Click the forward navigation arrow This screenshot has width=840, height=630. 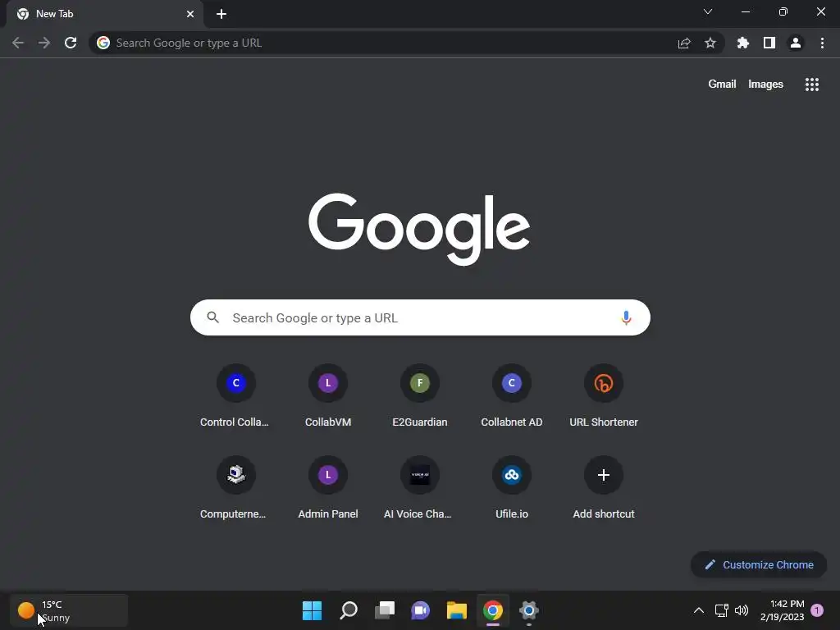coord(44,43)
